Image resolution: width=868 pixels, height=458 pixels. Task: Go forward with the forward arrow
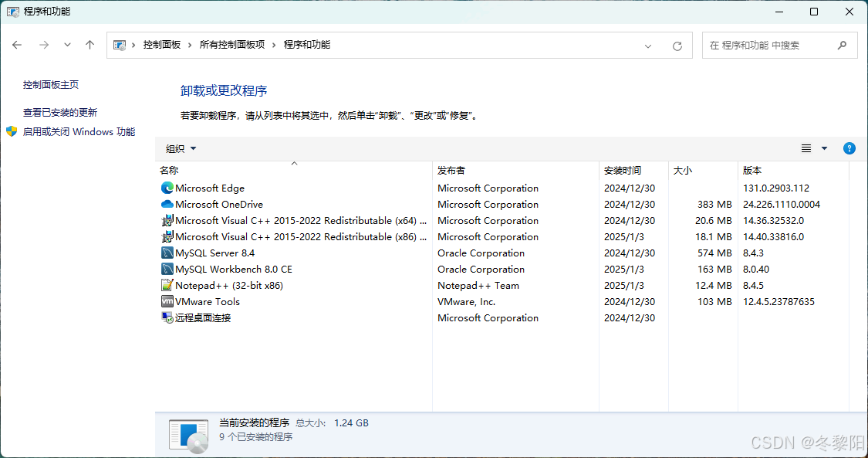click(x=44, y=45)
